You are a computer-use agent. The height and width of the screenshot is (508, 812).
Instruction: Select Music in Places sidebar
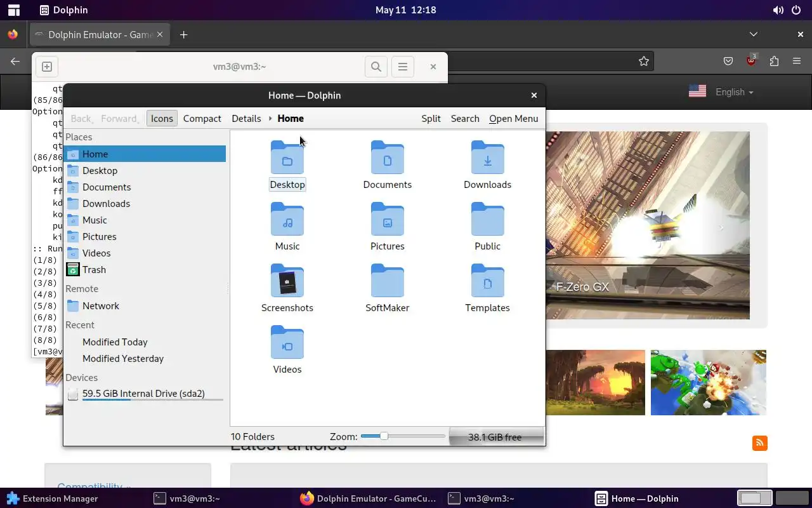coord(145,220)
